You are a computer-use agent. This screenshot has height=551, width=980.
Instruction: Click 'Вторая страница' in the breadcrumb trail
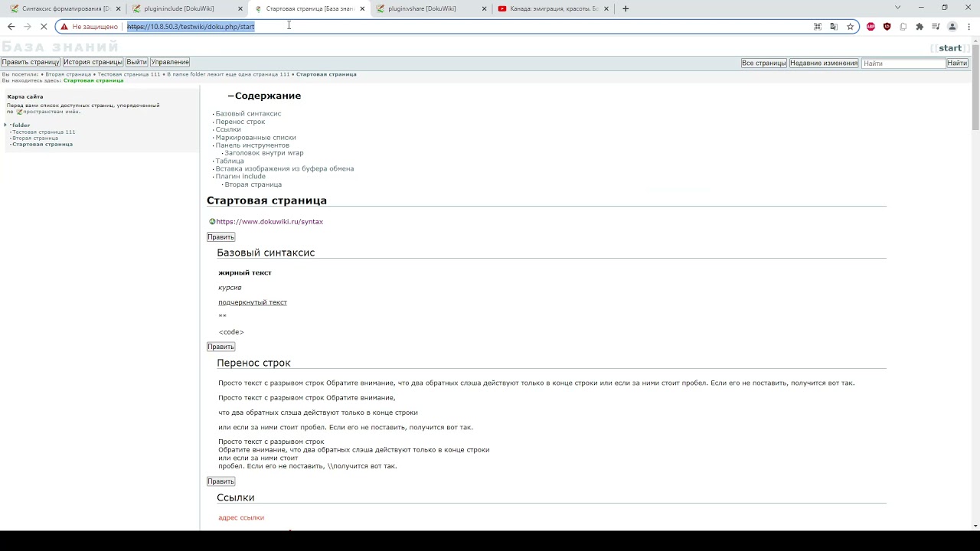68,74
